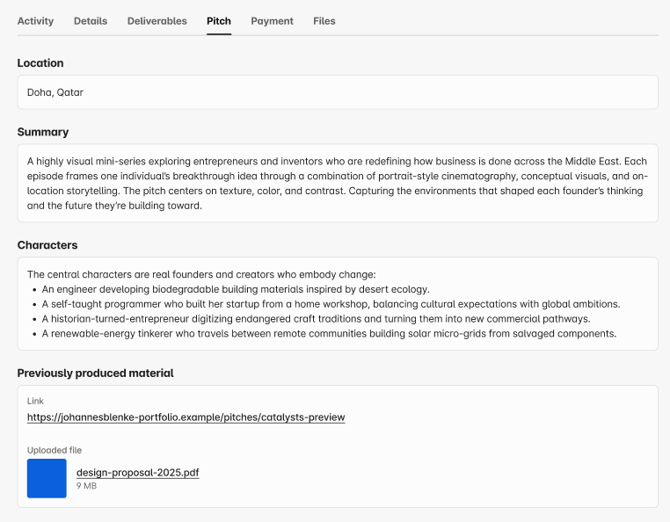Open the Payment tab

(272, 21)
